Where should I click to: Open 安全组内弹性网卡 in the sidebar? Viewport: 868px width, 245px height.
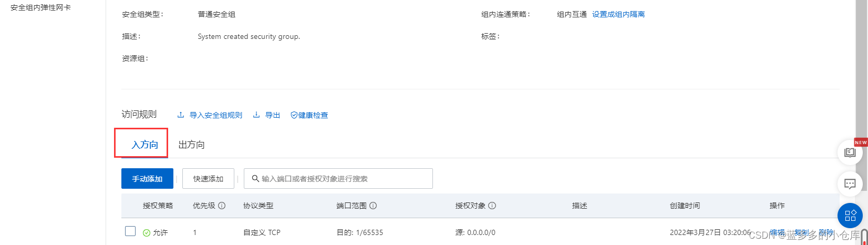pyautogui.click(x=40, y=8)
